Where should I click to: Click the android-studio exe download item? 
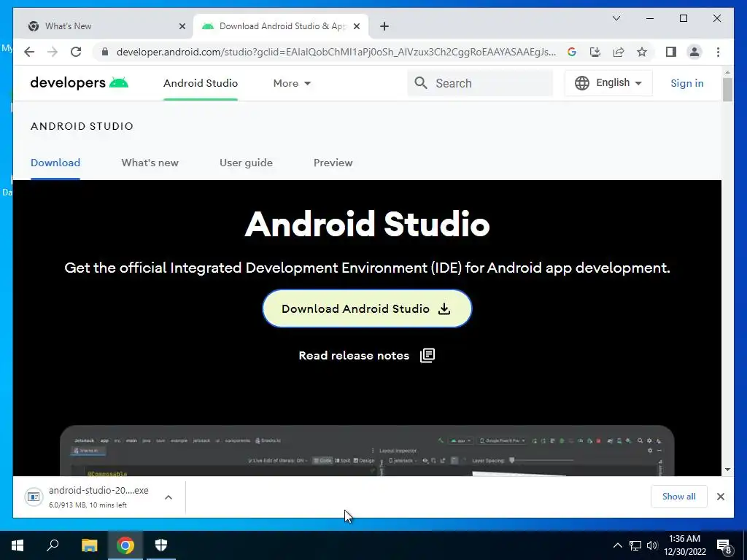click(98, 497)
